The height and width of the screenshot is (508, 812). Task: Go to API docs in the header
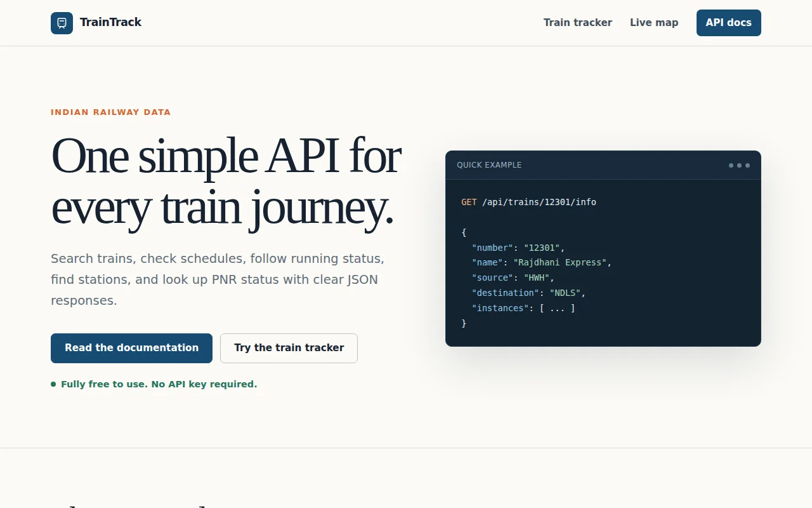point(729,23)
